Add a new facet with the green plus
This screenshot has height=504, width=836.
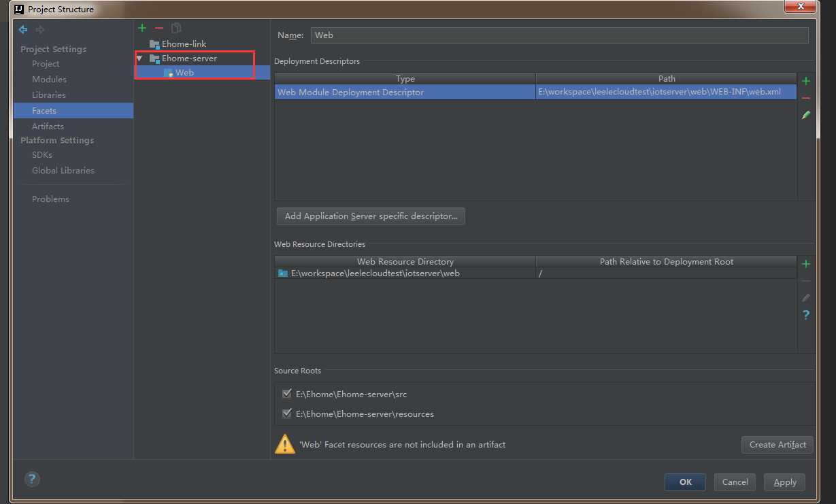point(142,28)
